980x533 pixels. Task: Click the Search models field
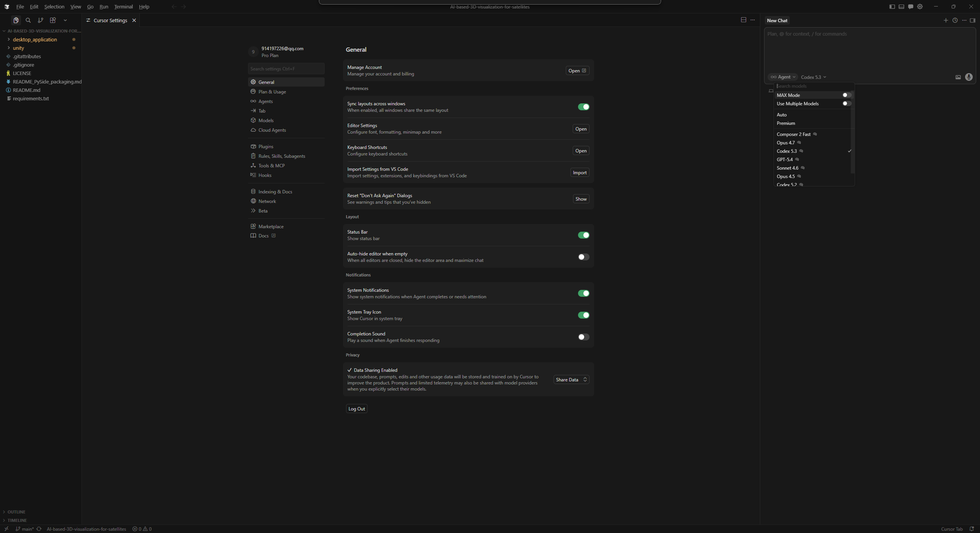pyautogui.click(x=813, y=86)
